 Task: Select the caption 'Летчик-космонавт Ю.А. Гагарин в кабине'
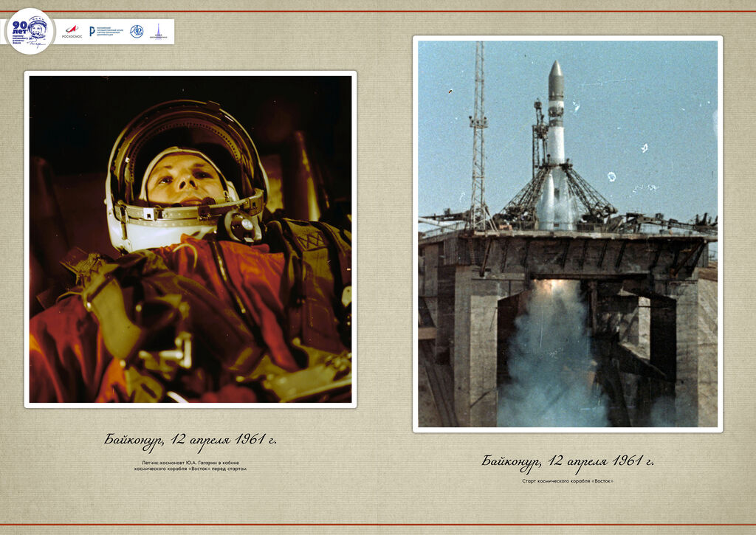tap(190, 463)
